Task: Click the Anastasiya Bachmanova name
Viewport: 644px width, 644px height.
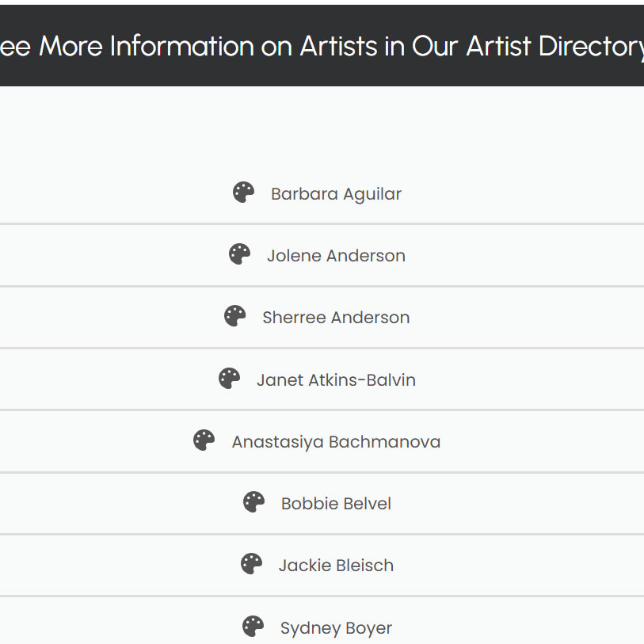Action: pos(337,441)
